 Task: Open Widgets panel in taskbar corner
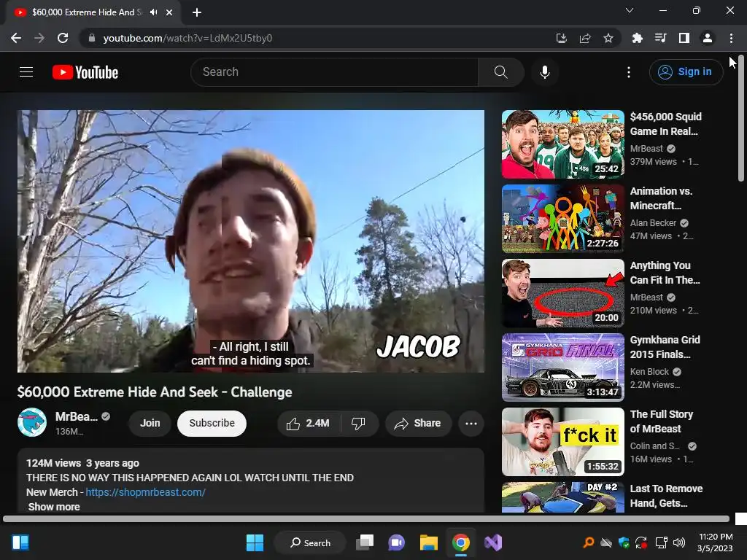[20, 542]
